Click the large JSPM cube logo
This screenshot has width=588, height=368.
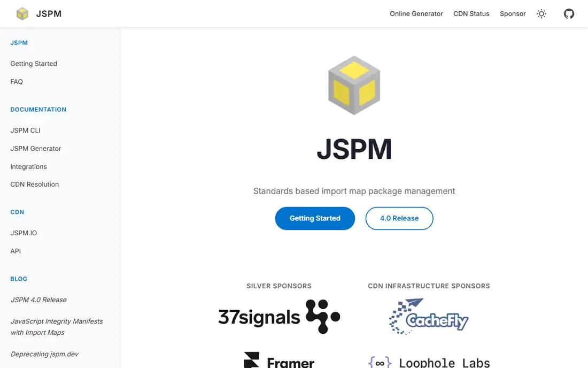point(354,85)
